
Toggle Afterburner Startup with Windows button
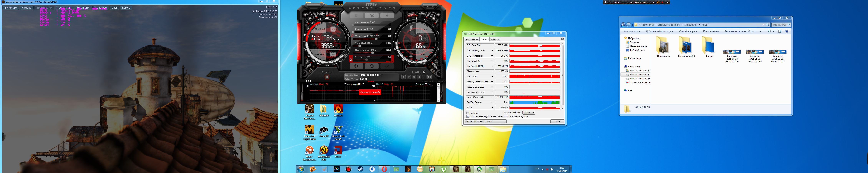(x=326, y=77)
